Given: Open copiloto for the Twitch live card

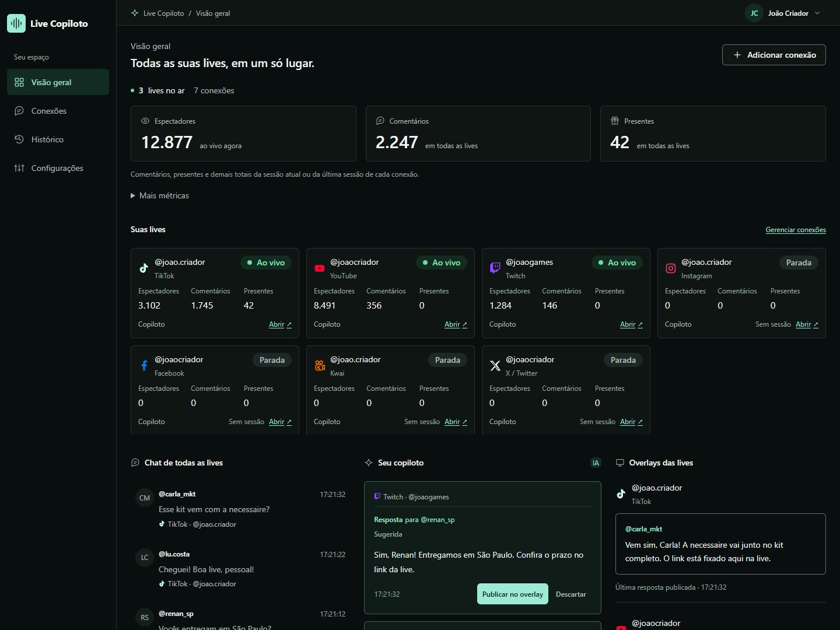Looking at the screenshot, I should [x=631, y=324].
